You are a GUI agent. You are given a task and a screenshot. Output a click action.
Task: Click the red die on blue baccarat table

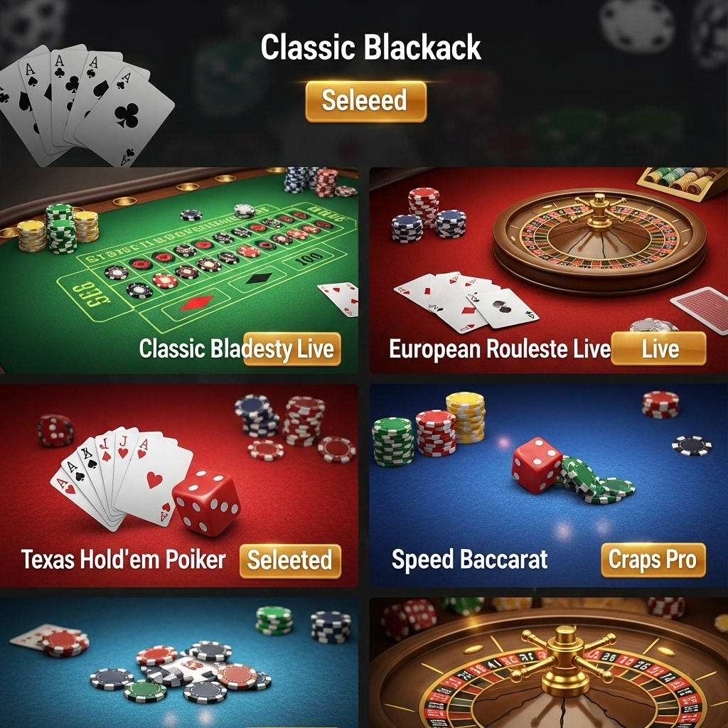click(x=537, y=465)
